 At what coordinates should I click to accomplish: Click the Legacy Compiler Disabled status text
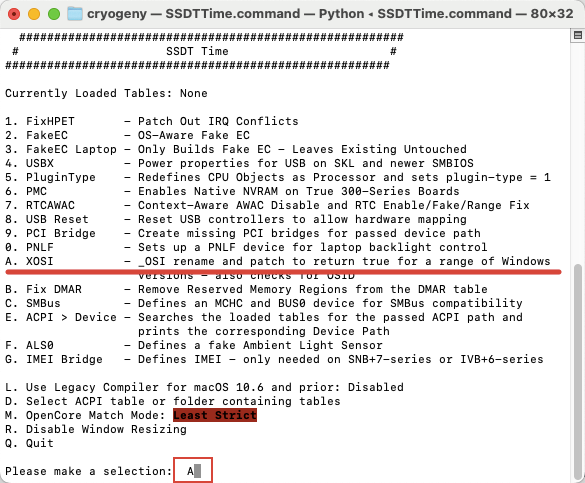pyautogui.click(x=376, y=387)
